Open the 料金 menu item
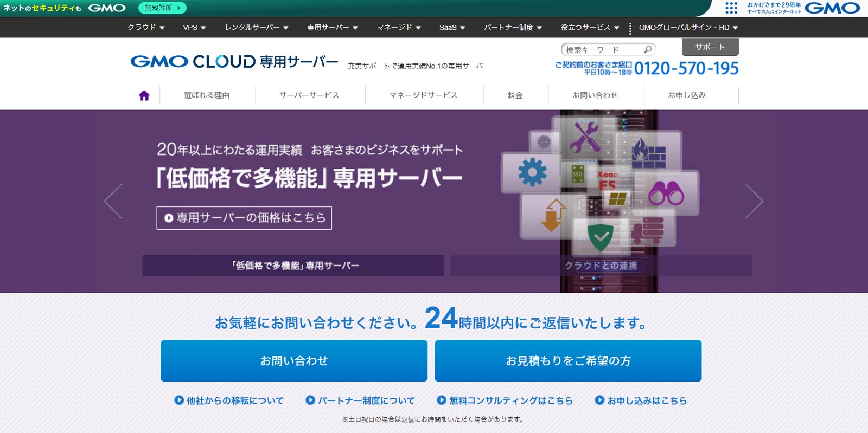Viewport: 868px width, 433px height. tap(515, 95)
